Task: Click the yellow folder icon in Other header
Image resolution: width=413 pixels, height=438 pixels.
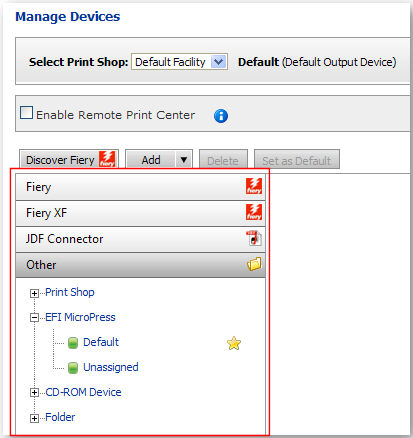Action: 254,264
